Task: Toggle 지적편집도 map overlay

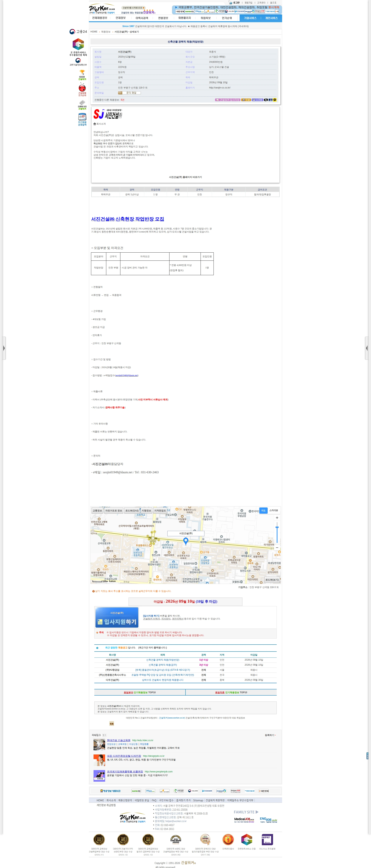Action: coord(160,511)
